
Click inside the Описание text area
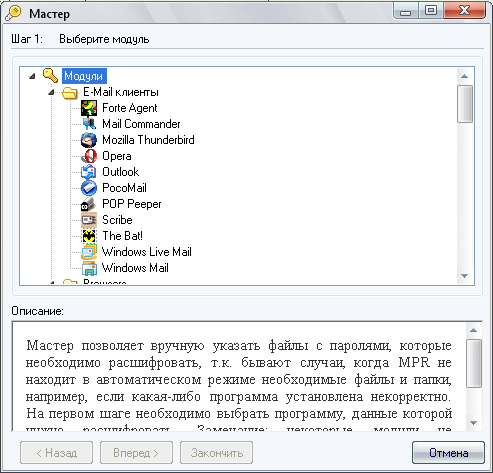coord(239,377)
